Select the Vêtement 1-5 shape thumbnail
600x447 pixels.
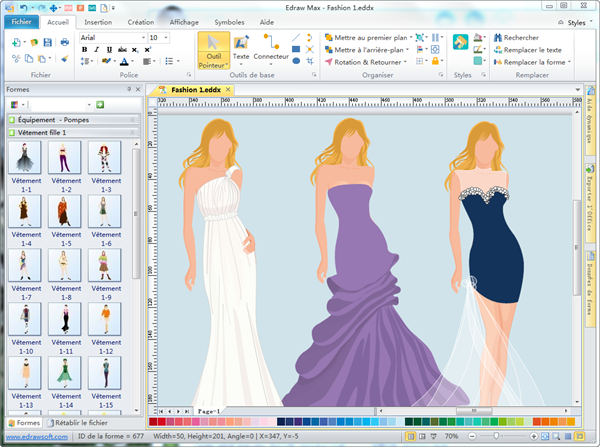(x=65, y=213)
